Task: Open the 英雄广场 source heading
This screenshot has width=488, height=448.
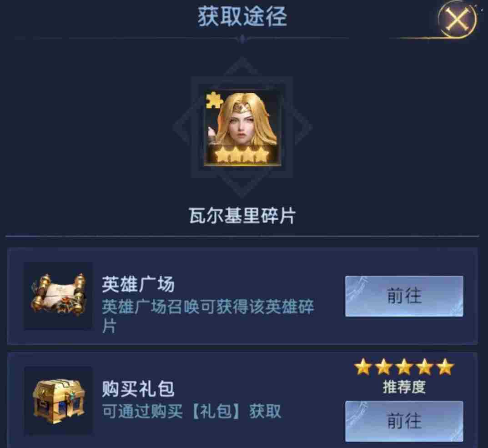Action: (138, 284)
